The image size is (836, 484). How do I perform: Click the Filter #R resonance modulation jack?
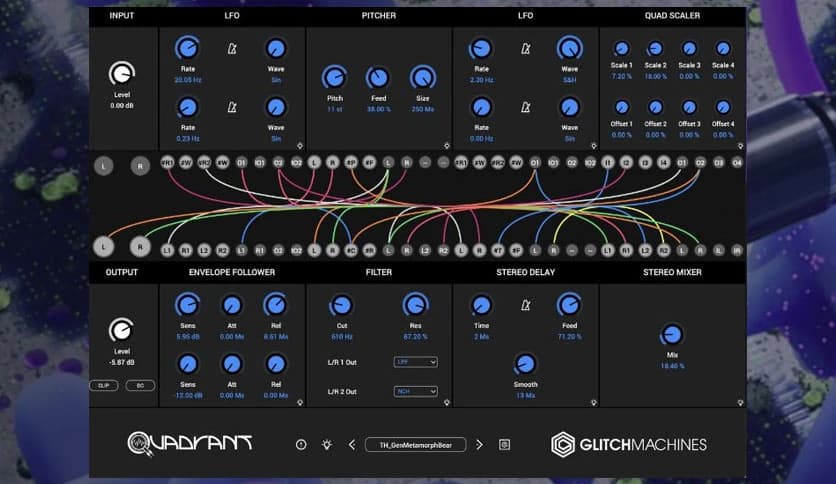(369, 250)
